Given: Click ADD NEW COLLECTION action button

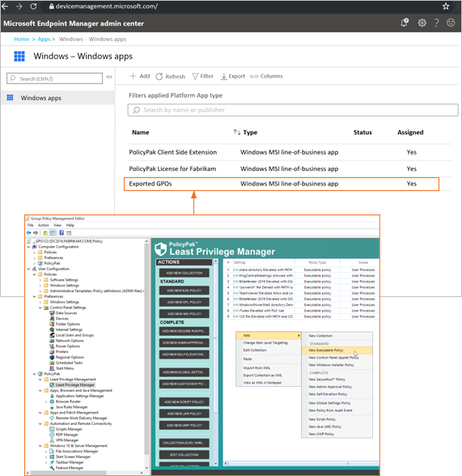Looking at the screenshot, I should pyautogui.click(x=184, y=273).
